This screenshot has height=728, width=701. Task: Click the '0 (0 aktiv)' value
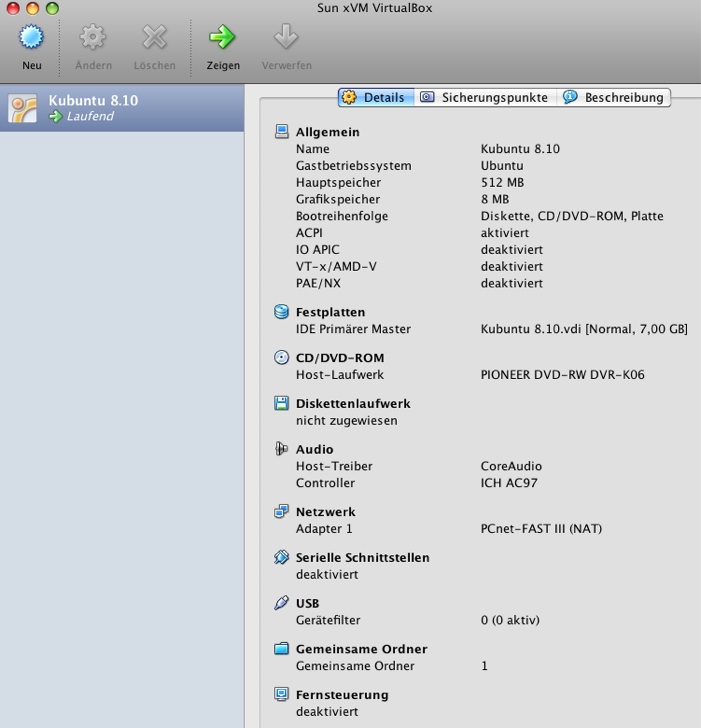(510, 620)
